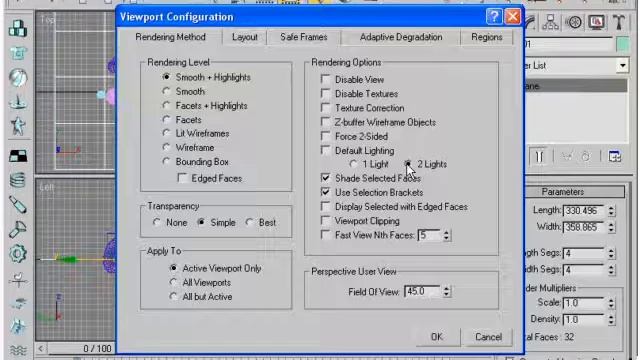Click the Scale multiplier spinner

tap(611, 303)
